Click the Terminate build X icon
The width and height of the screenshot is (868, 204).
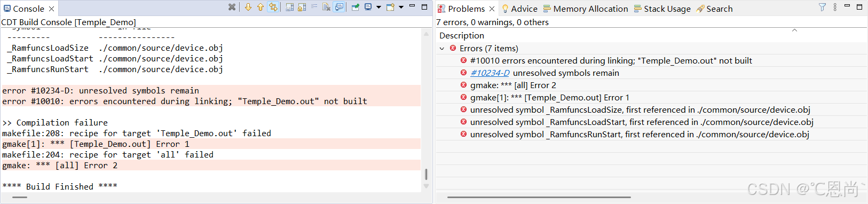(x=232, y=7)
